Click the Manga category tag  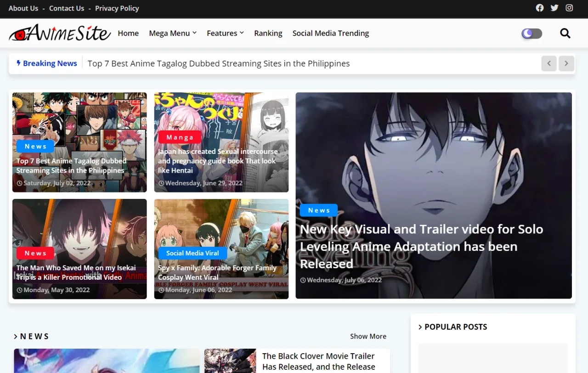pyautogui.click(x=180, y=137)
